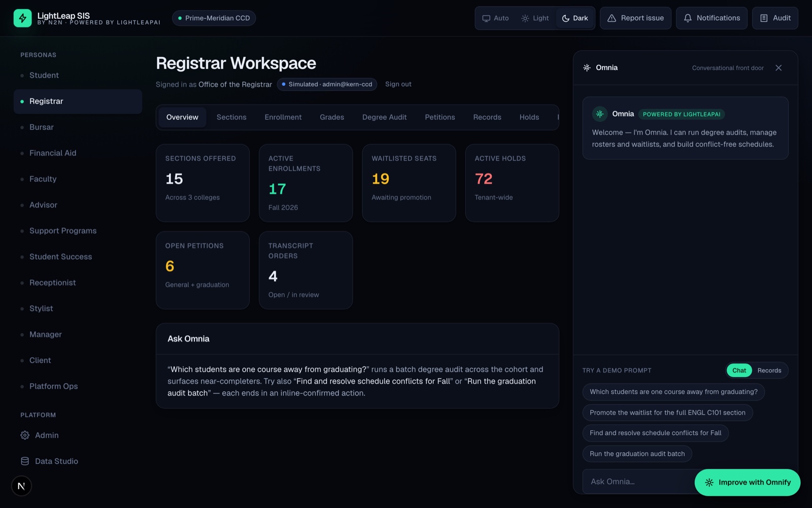Switch theme to Auto
The height and width of the screenshot is (508, 812).
495,18
